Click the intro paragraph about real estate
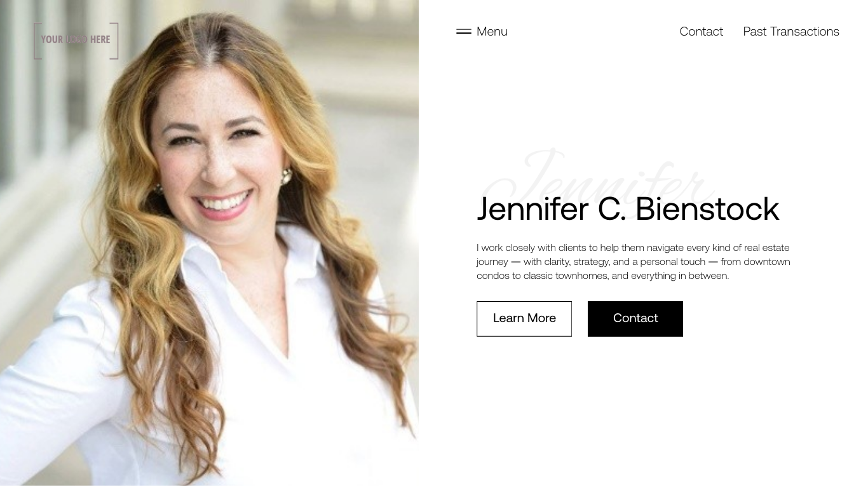This screenshot has height=488, width=868. pos(634,262)
